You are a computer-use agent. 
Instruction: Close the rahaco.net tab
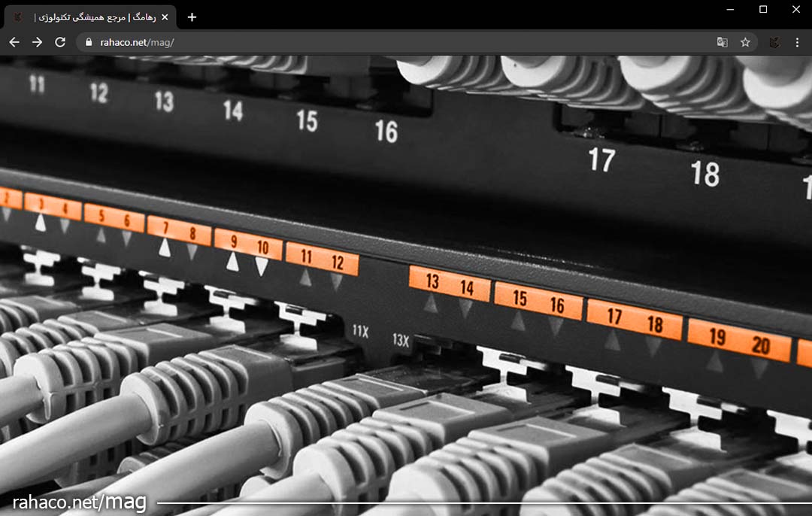pyautogui.click(x=165, y=17)
